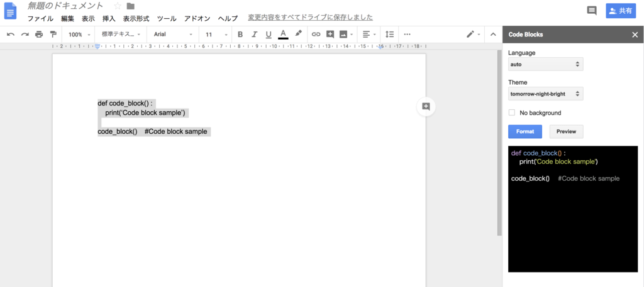
Task: Click the redo arrow
Action: coord(25,35)
